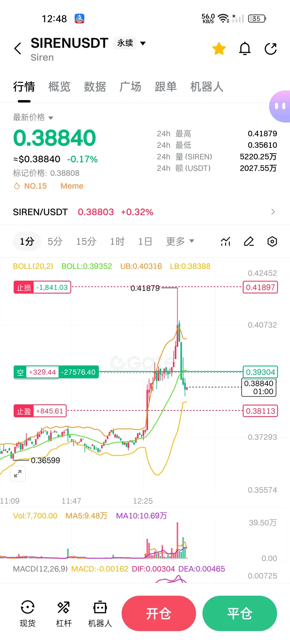Tap the 止盈 take-profit order tag

point(40,411)
